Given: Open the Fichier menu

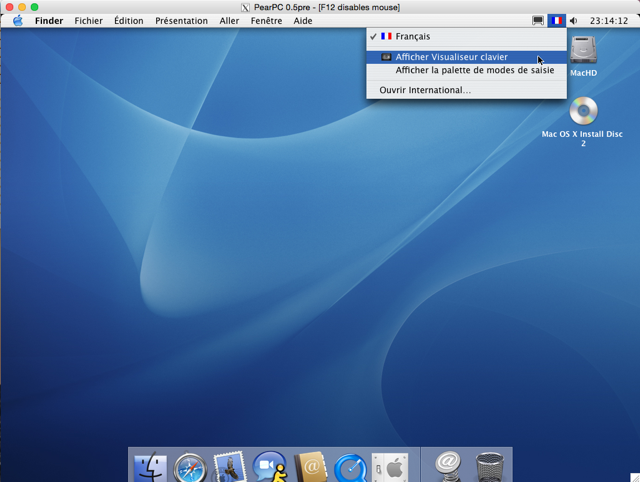Looking at the screenshot, I should click(89, 21).
